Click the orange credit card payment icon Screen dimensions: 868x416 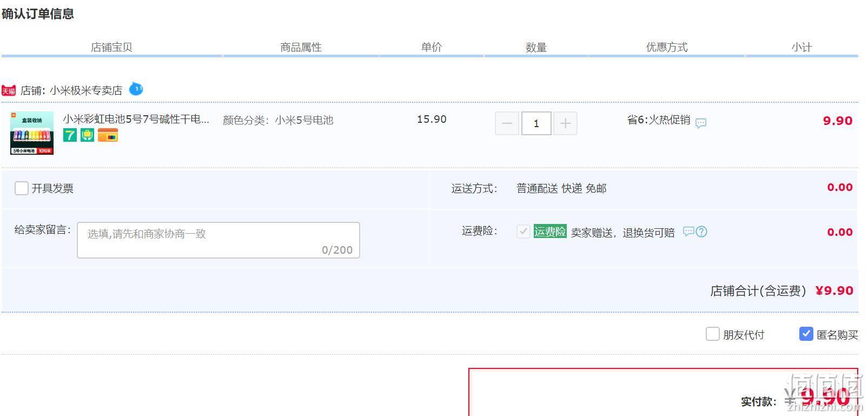[x=108, y=135]
